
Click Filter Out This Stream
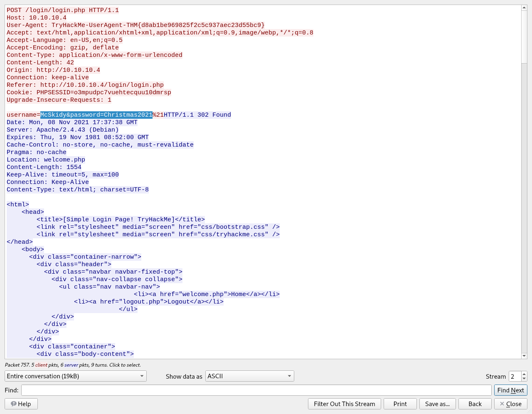tap(344, 404)
